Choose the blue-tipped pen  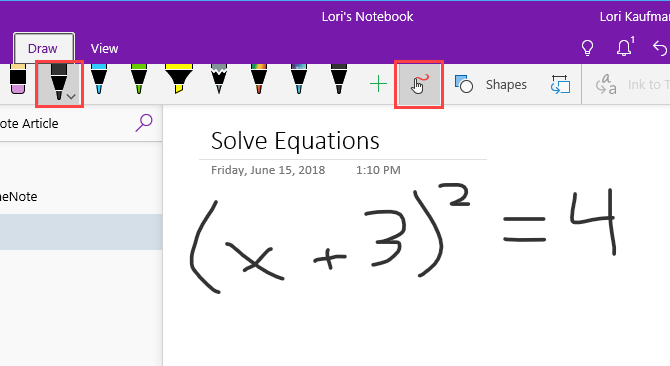click(x=99, y=79)
